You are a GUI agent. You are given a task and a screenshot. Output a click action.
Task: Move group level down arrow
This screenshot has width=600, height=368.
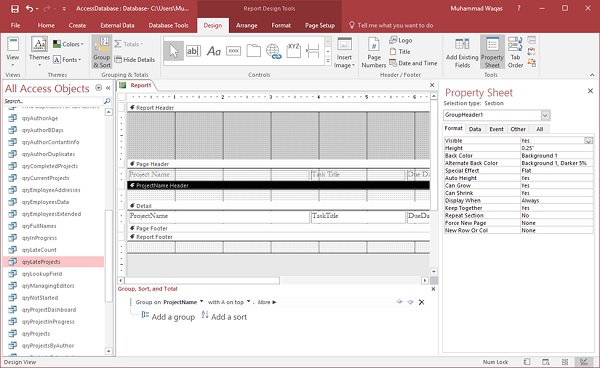tap(410, 302)
